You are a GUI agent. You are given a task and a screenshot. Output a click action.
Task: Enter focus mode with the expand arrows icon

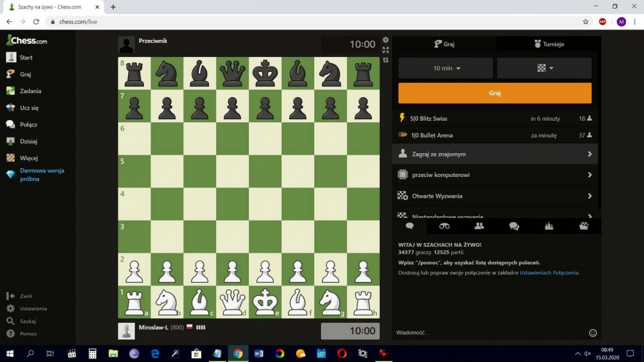pos(385,50)
